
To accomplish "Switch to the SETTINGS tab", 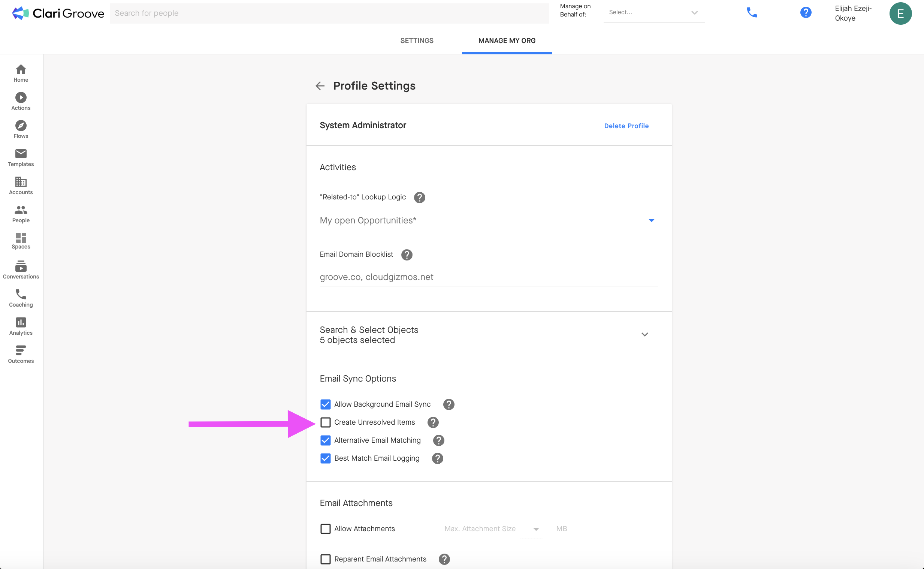I will [417, 40].
